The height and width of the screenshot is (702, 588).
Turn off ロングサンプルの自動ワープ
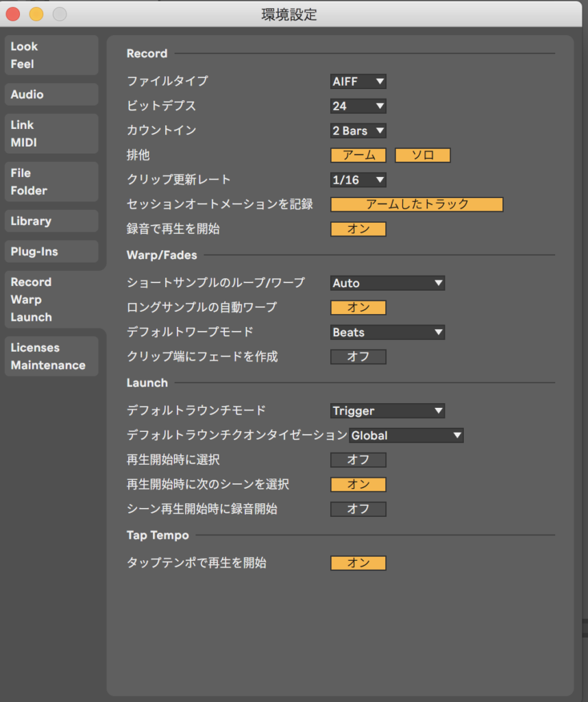click(x=358, y=308)
